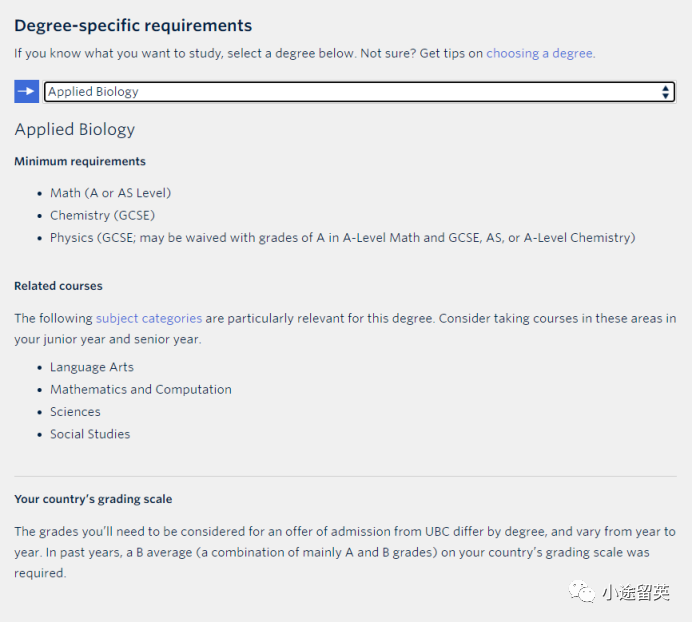Click the blue arrow icon beside degree selector
Viewport: 692px width, 623px height.
(x=26, y=91)
